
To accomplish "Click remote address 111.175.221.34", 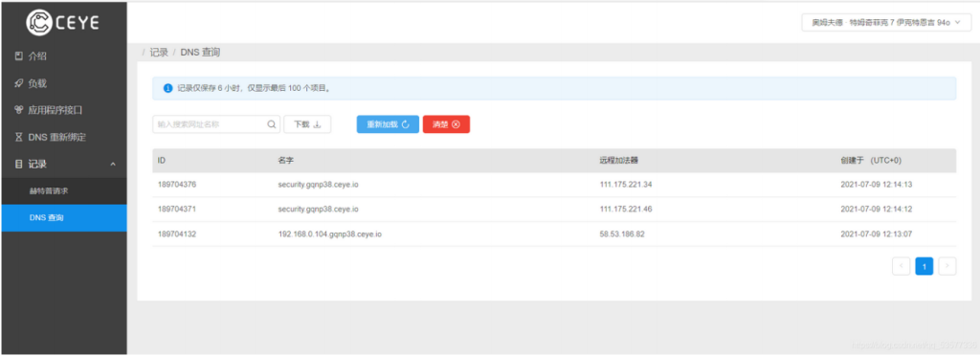I will point(625,185).
